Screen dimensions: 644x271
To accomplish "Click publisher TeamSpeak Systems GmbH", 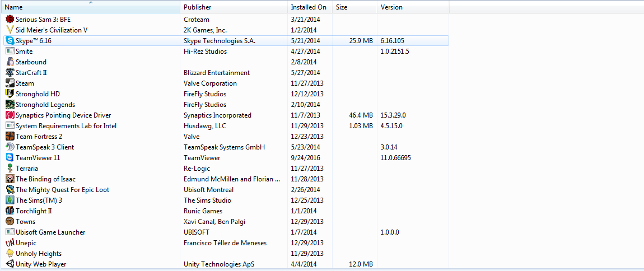I will [224, 147].
